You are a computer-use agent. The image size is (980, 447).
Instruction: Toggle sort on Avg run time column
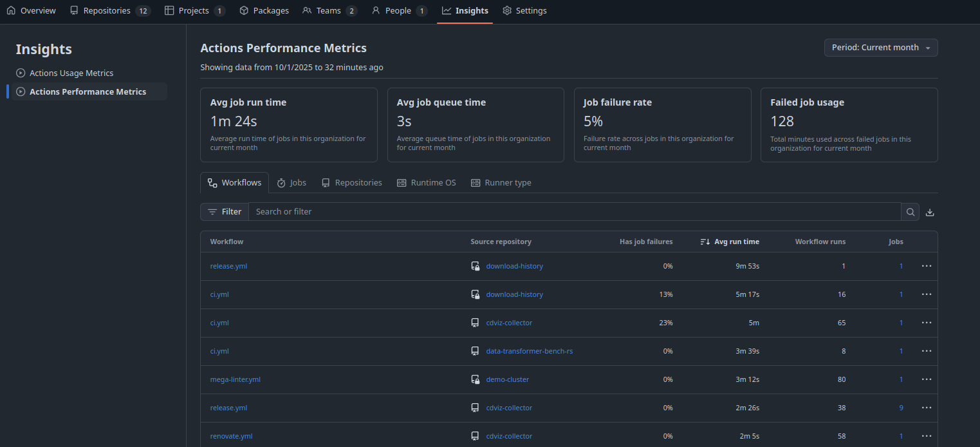[730, 242]
